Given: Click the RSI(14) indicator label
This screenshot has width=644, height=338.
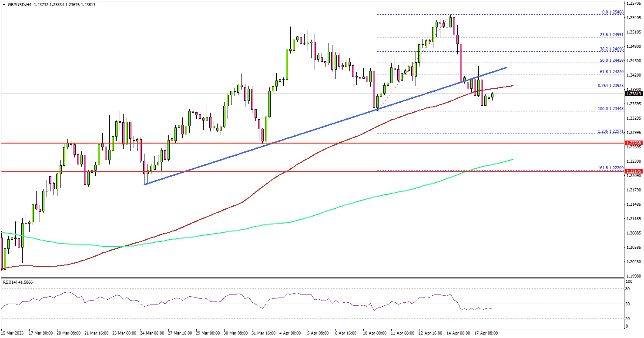Looking at the screenshot, I should 17,282.
